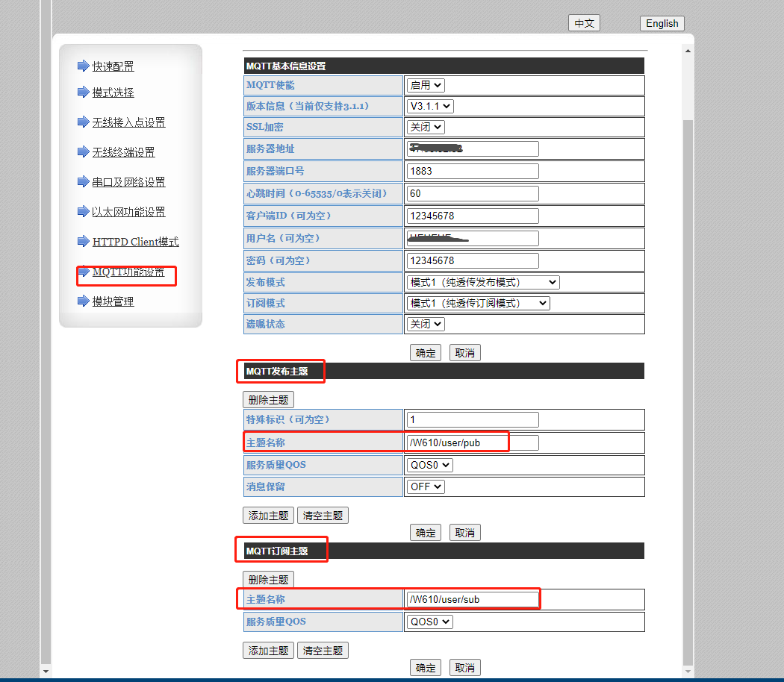Click the page's vertical scrollbar down arrow
This screenshot has height=682, width=784.
click(x=688, y=672)
